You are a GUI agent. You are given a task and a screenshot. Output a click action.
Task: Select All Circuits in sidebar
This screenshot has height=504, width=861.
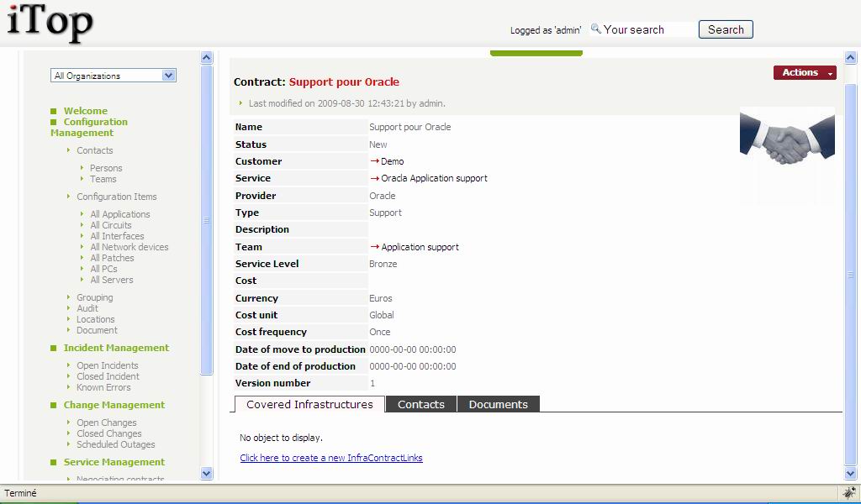pos(111,225)
